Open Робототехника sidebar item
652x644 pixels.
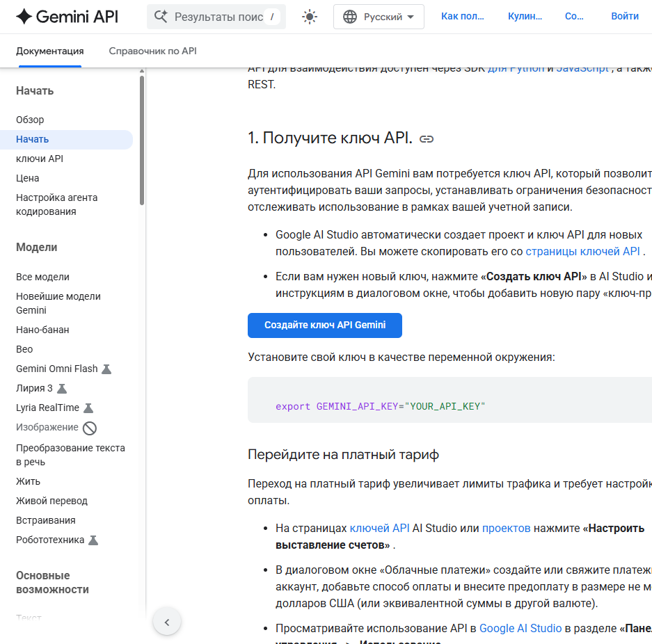point(50,540)
